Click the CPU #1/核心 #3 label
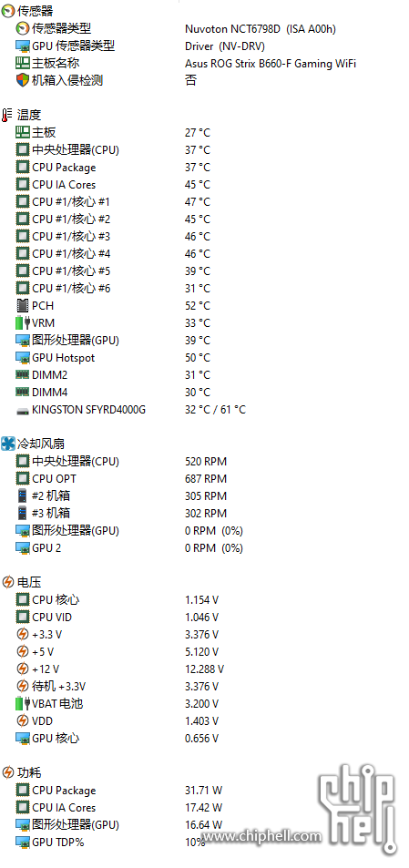Image resolution: width=409 pixels, height=868 pixels. coord(71,237)
